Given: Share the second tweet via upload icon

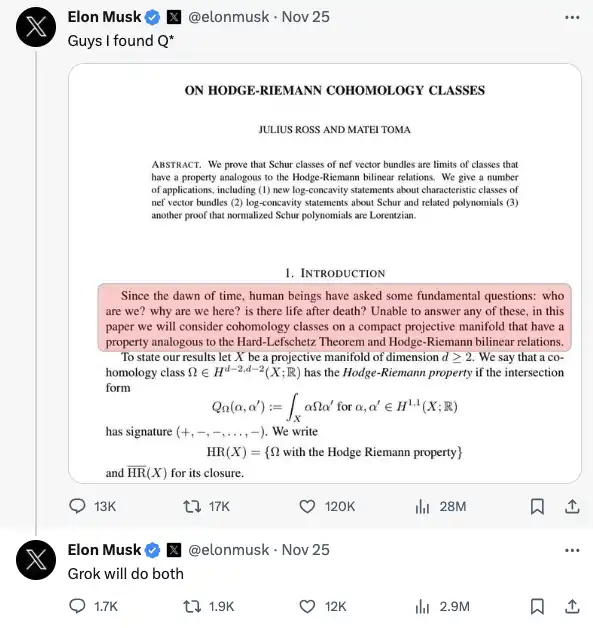Looking at the screenshot, I should (572, 606).
